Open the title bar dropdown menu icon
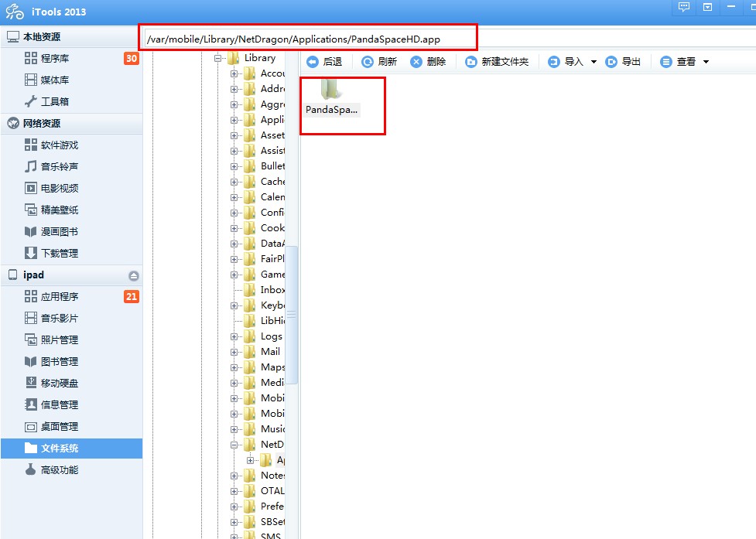The width and height of the screenshot is (756, 539). tap(707, 7)
